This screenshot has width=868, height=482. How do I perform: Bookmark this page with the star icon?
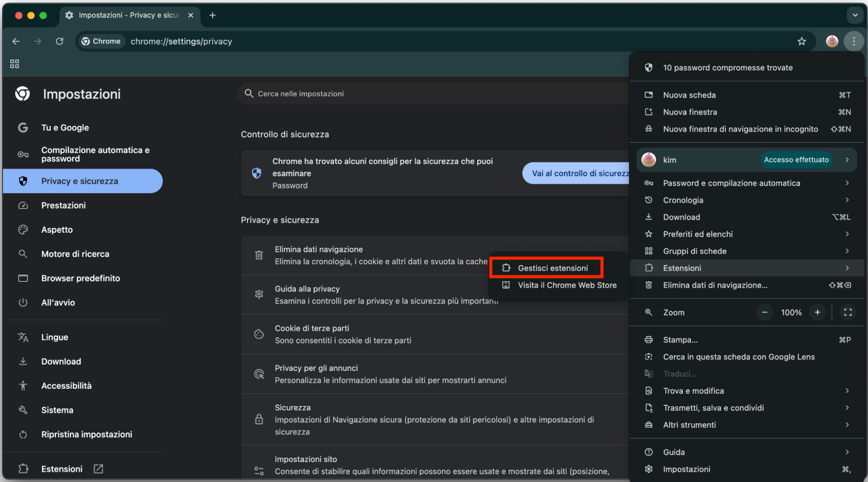tap(802, 41)
